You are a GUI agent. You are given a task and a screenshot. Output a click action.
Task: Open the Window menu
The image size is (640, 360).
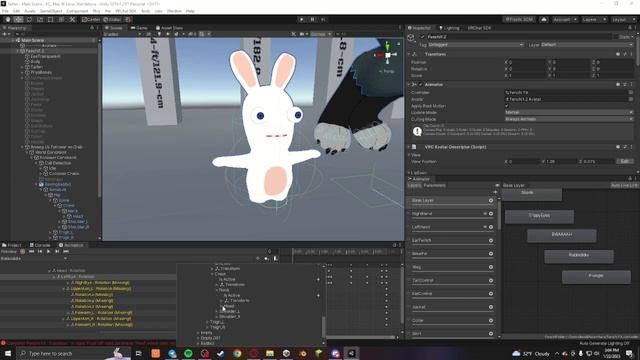point(174,11)
